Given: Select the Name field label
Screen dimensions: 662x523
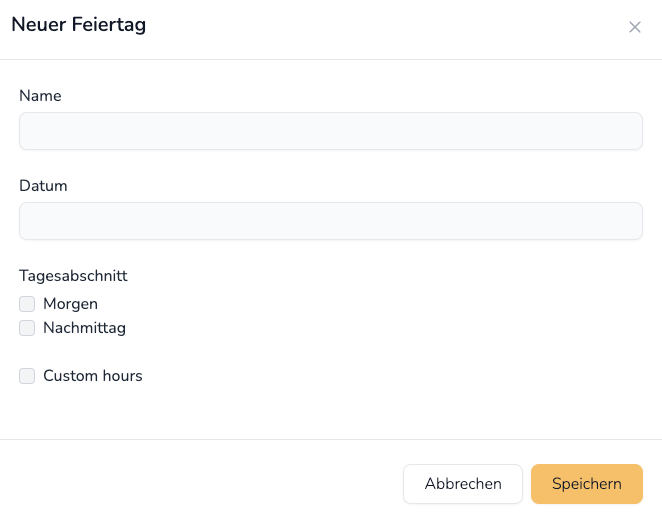Looking at the screenshot, I should coord(41,96).
